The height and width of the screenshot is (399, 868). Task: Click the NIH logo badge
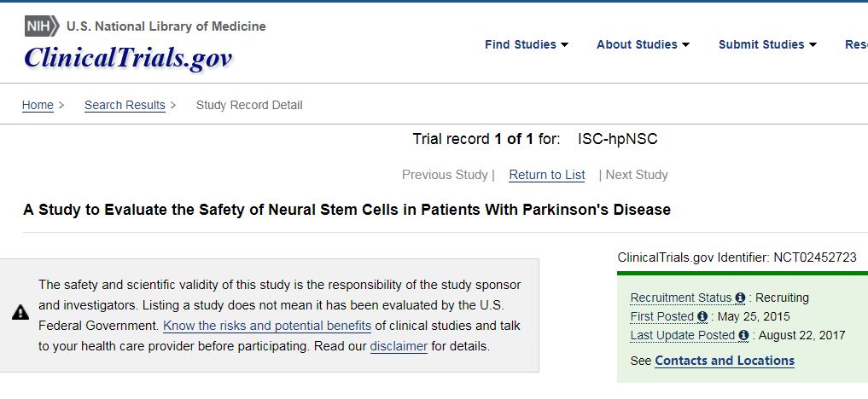[x=42, y=26]
